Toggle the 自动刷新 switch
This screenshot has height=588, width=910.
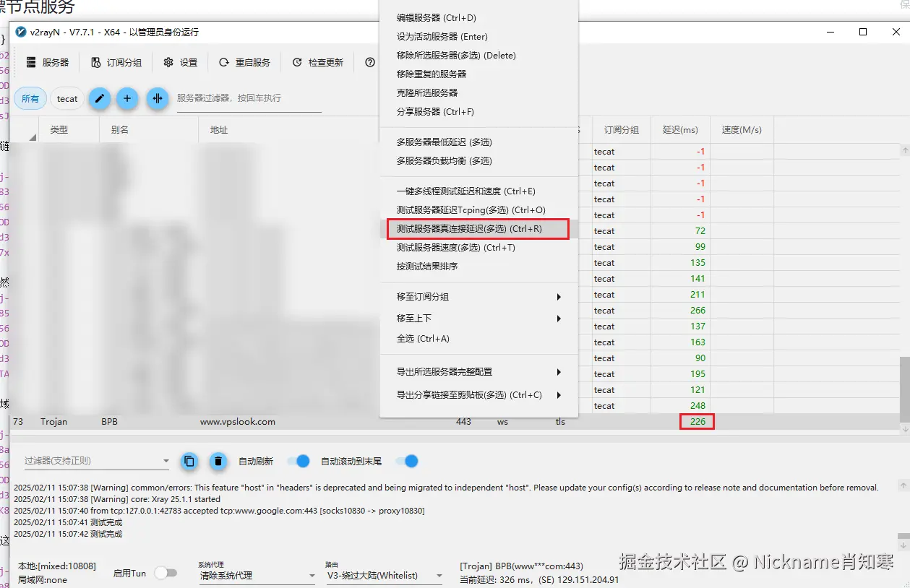point(299,461)
